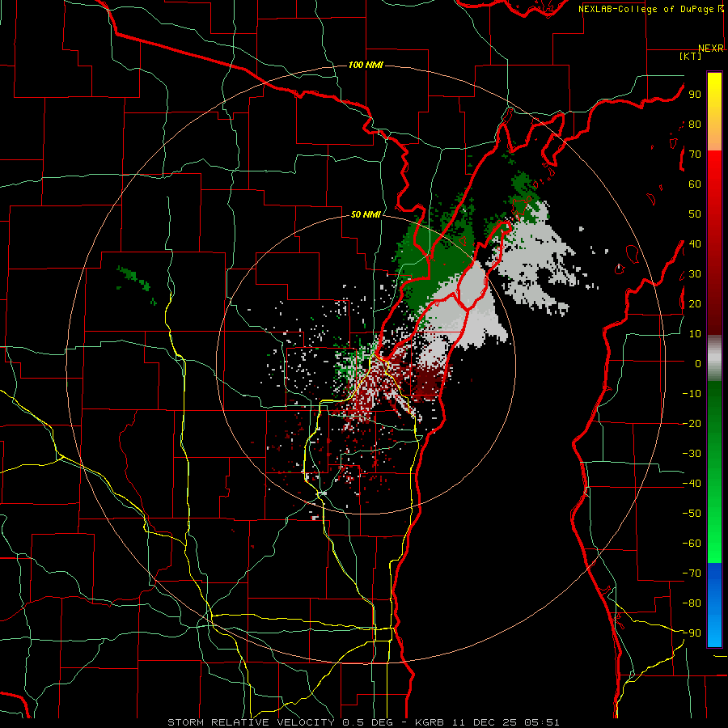Click the 0 value on the velocity scale
728x728 pixels.
pos(698,363)
